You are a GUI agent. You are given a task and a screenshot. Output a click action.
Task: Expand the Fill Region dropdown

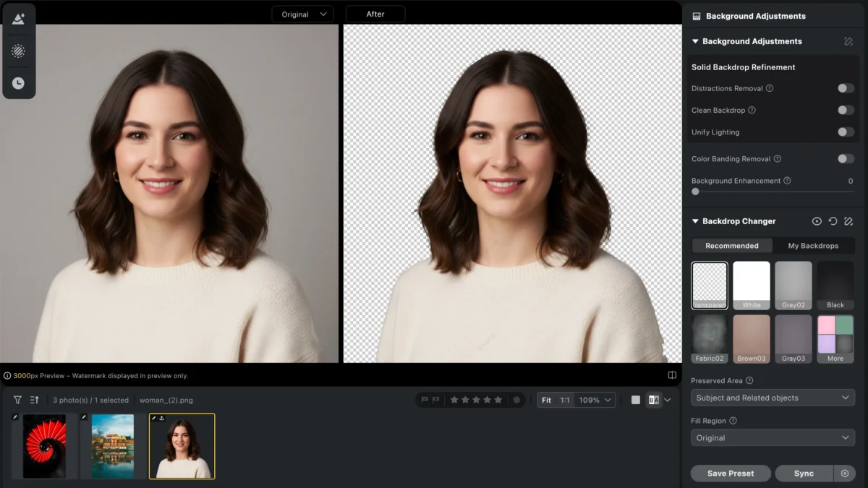773,437
